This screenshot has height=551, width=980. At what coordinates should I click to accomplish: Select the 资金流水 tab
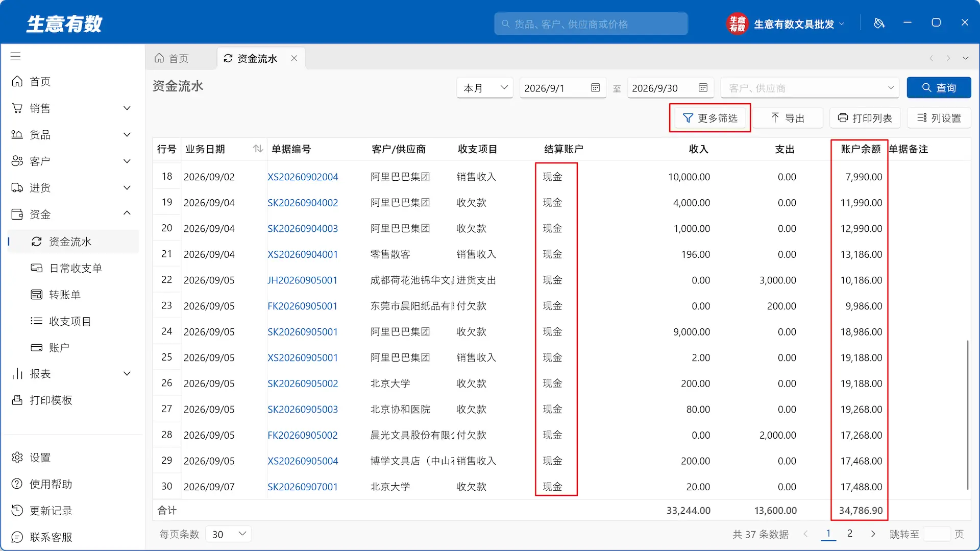pyautogui.click(x=257, y=58)
